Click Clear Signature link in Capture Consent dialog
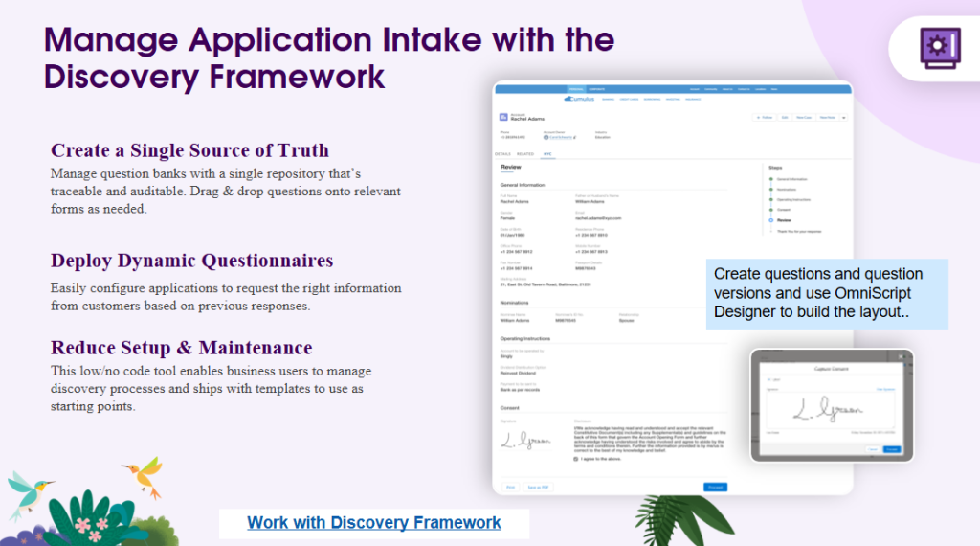The height and width of the screenshot is (546, 980). [x=885, y=389]
